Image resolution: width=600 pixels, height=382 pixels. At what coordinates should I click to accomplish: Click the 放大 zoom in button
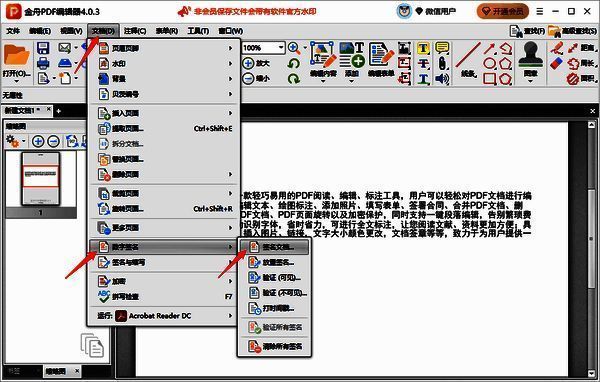(x=256, y=63)
